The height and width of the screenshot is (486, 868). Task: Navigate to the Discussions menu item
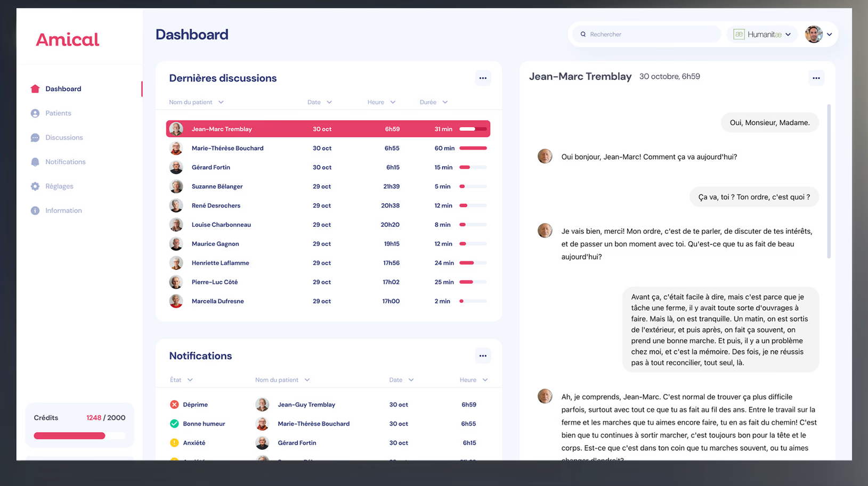pyautogui.click(x=63, y=137)
